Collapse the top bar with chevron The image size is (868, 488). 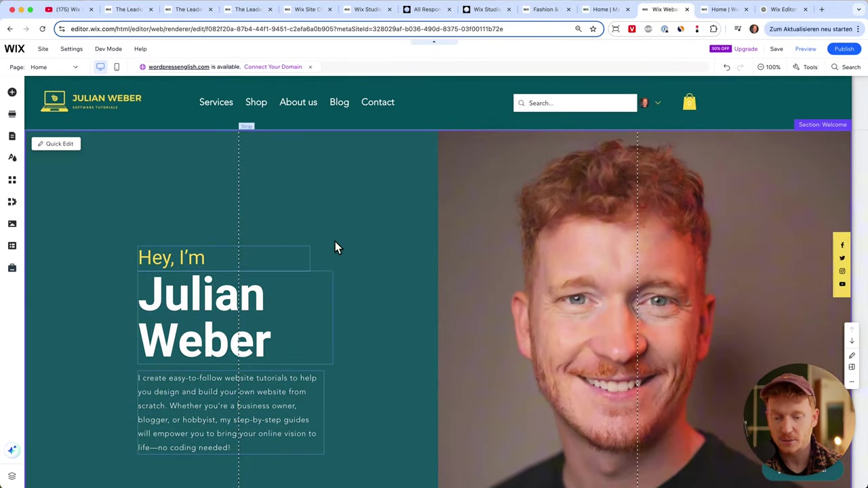[x=434, y=41]
